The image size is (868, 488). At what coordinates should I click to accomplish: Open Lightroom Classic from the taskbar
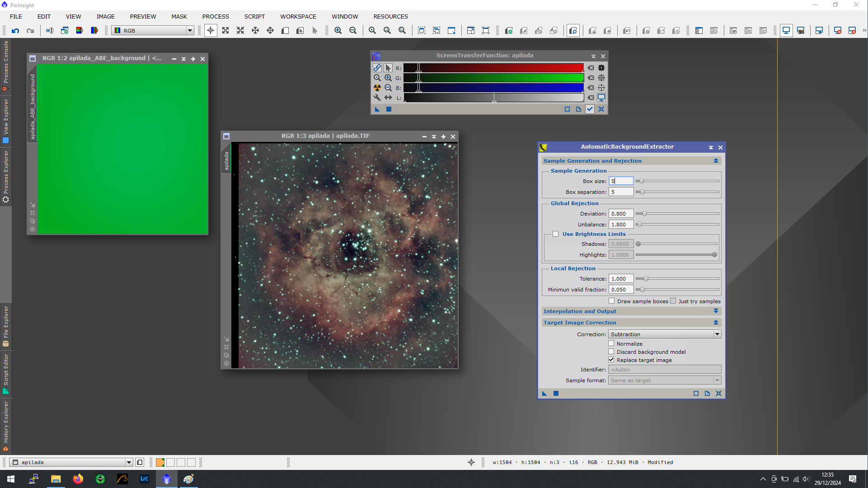145,479
